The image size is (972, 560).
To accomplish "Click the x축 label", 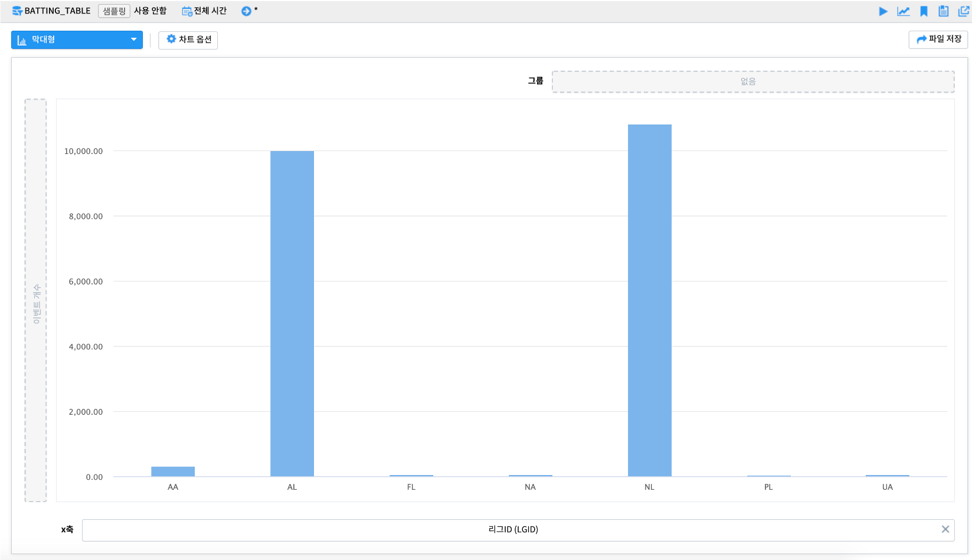I will [x=67, y=530].
